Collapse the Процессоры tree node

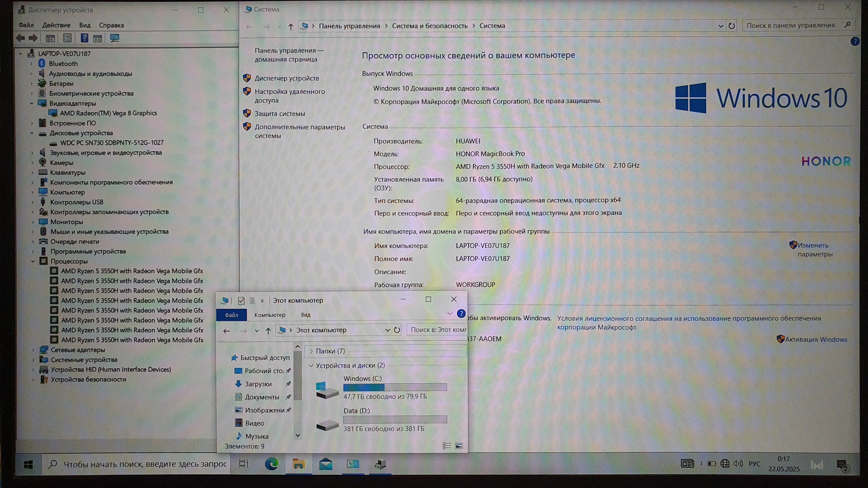click(x=33, y=261)
